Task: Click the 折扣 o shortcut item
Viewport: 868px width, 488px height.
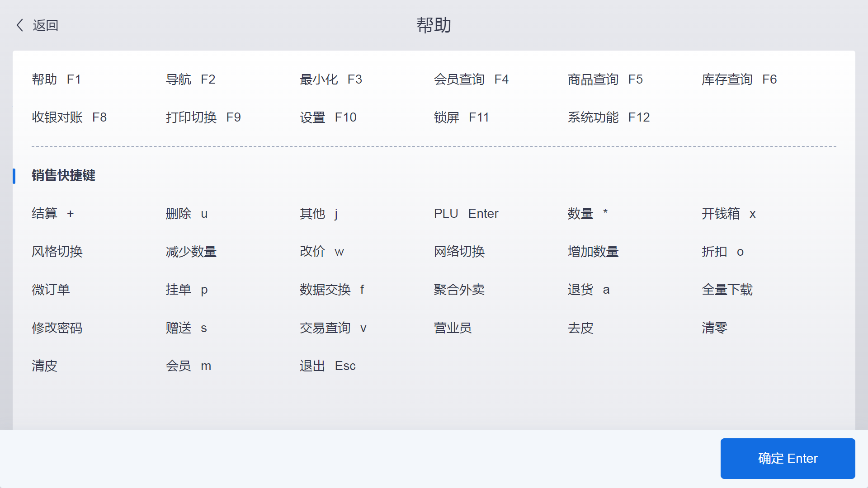Action: 722,252
